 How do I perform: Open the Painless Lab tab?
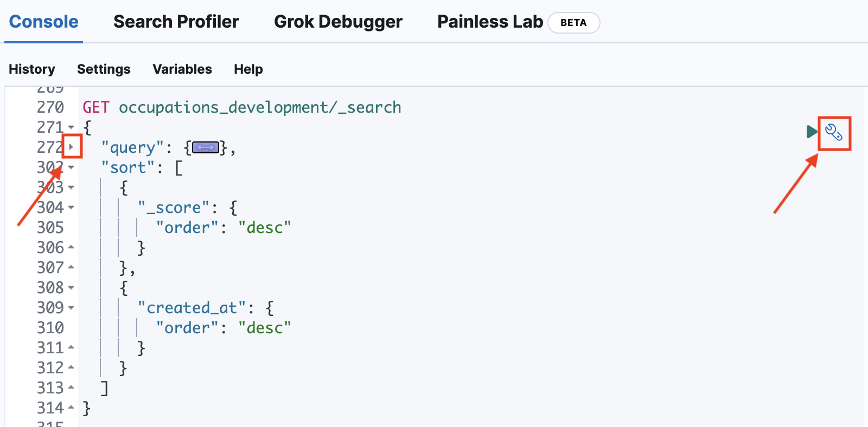point(490,22)
